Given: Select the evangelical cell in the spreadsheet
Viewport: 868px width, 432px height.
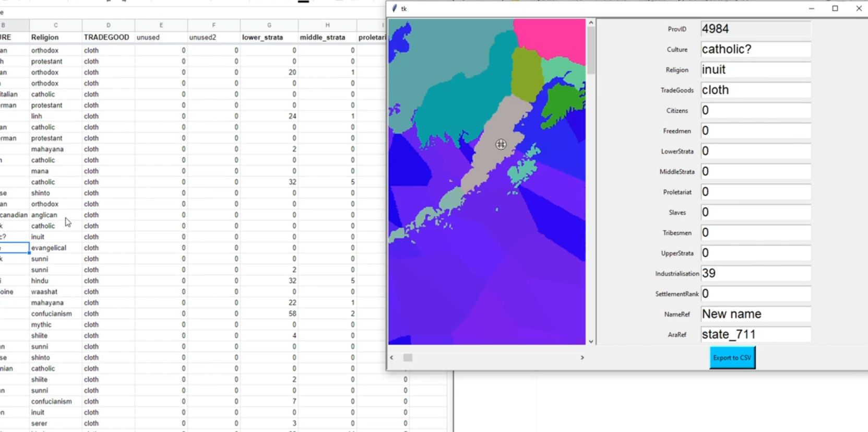Looking at the screenshot, I should point(56,248).
